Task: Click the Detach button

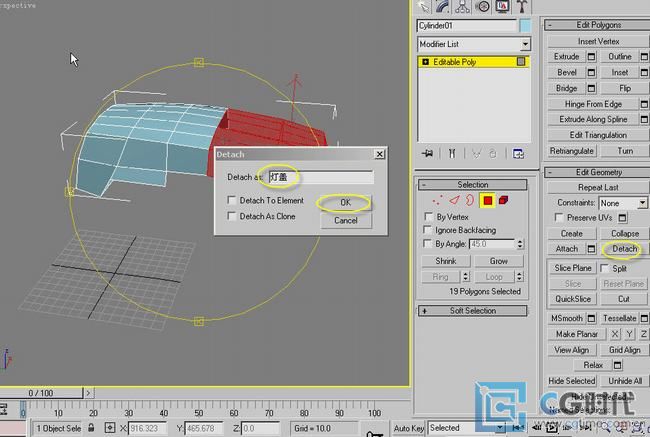Action: [624, 249]
